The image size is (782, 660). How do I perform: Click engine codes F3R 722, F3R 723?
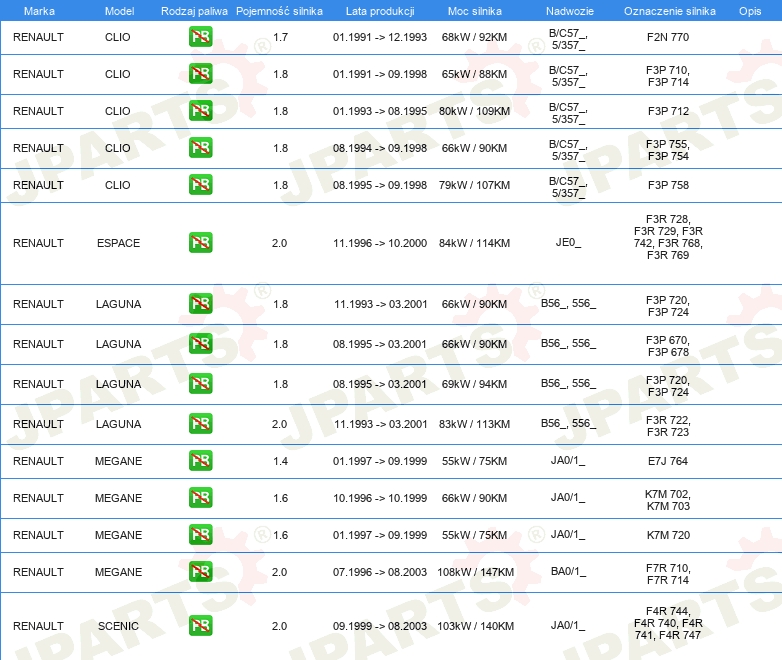[x=668, y=426]
